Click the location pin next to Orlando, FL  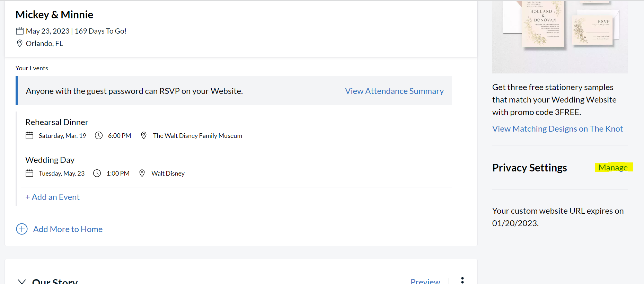click(20, 44)
